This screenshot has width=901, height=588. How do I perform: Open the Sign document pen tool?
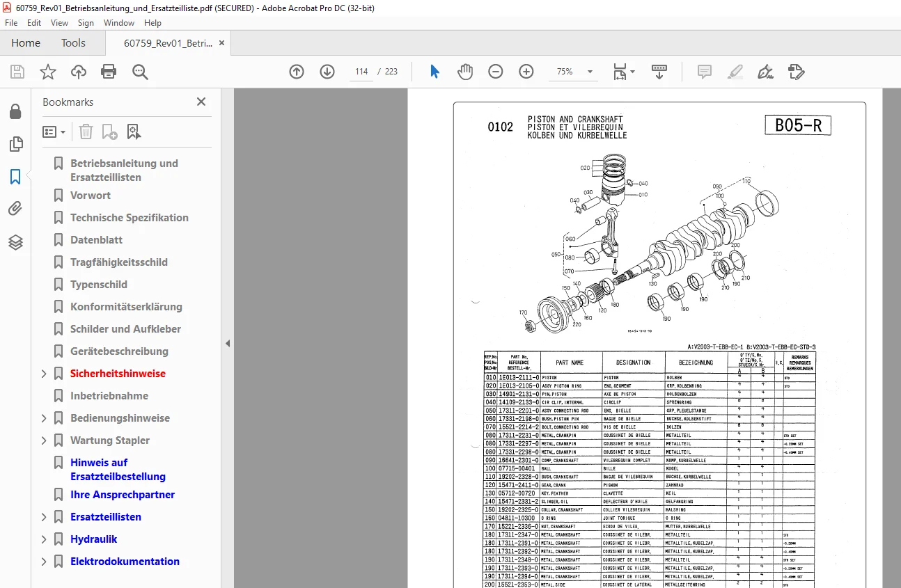[x=765, y=72]
